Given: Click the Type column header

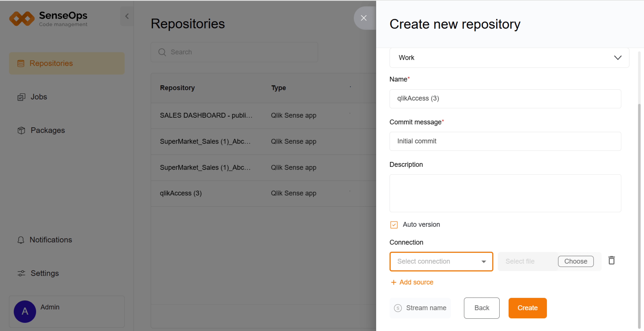Looking at the screenshot, I should click(279, 88).
